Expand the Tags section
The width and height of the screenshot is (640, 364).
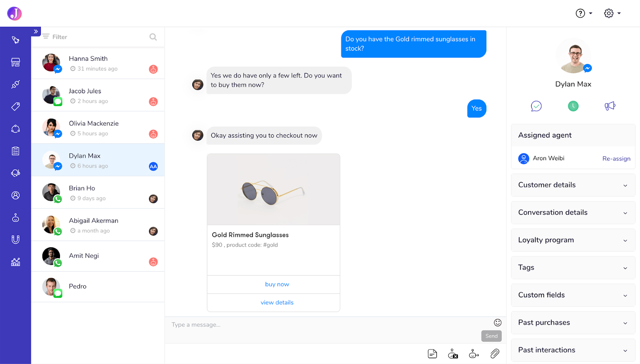tap(573, 268)
